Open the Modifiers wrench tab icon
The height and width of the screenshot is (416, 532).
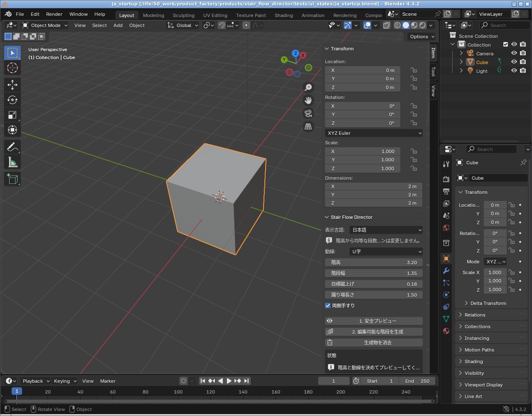tap(446, 270)
